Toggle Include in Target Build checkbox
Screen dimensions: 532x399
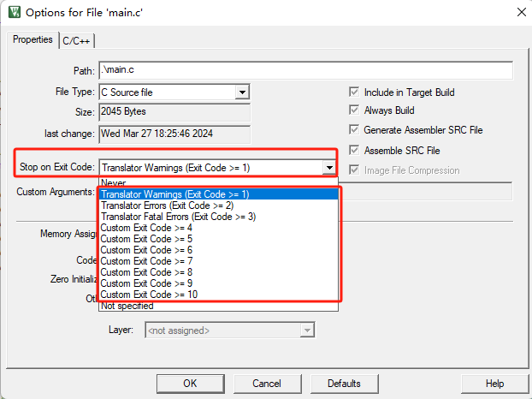(354, 92)
